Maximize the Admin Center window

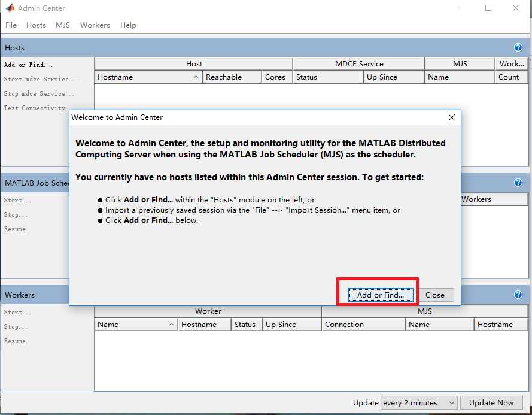(488, 8)
